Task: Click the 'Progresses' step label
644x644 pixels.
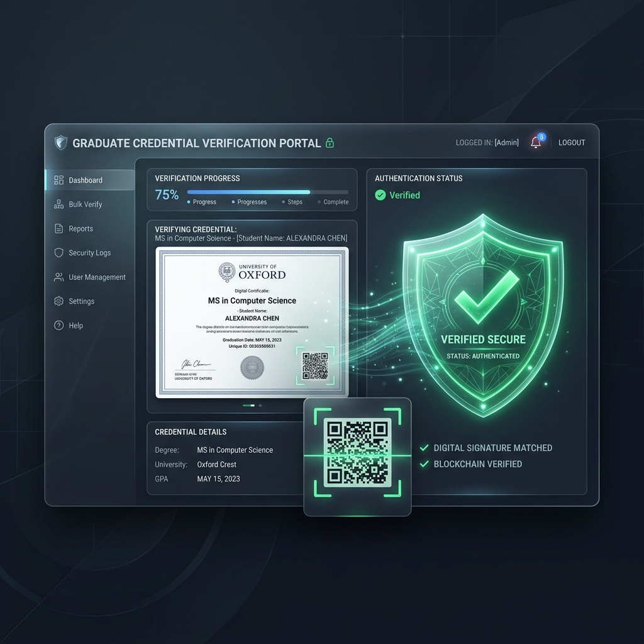Action: coord(252,202)
